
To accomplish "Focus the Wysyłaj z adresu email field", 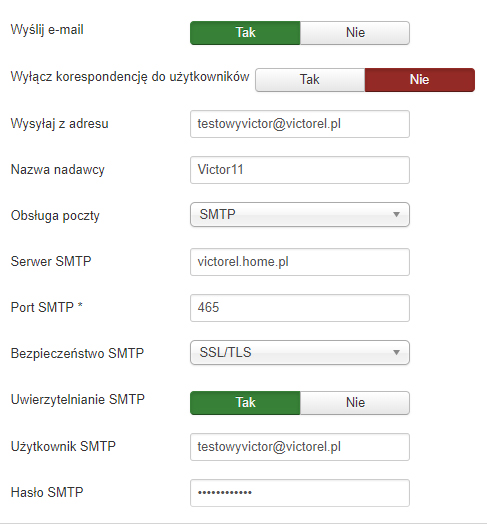I will click(x=300, y=124).
